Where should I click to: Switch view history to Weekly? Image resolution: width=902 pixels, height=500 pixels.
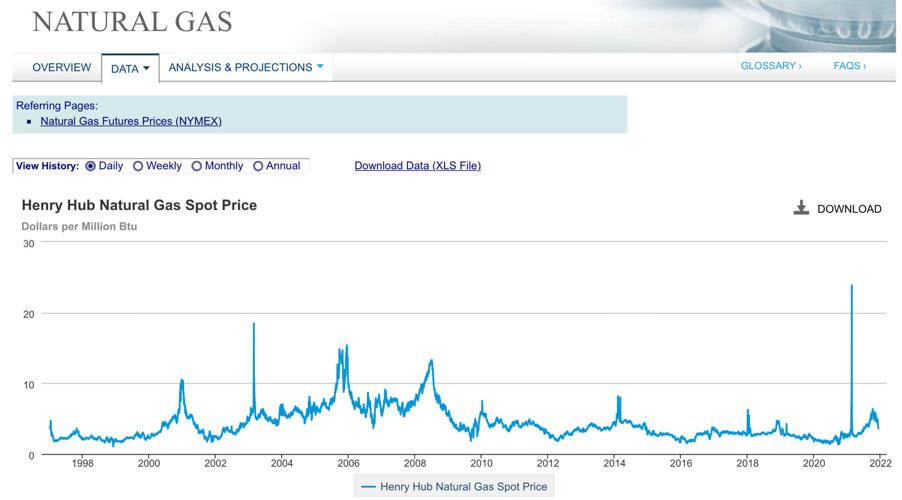pyautogui.click(x=138, y=166)
